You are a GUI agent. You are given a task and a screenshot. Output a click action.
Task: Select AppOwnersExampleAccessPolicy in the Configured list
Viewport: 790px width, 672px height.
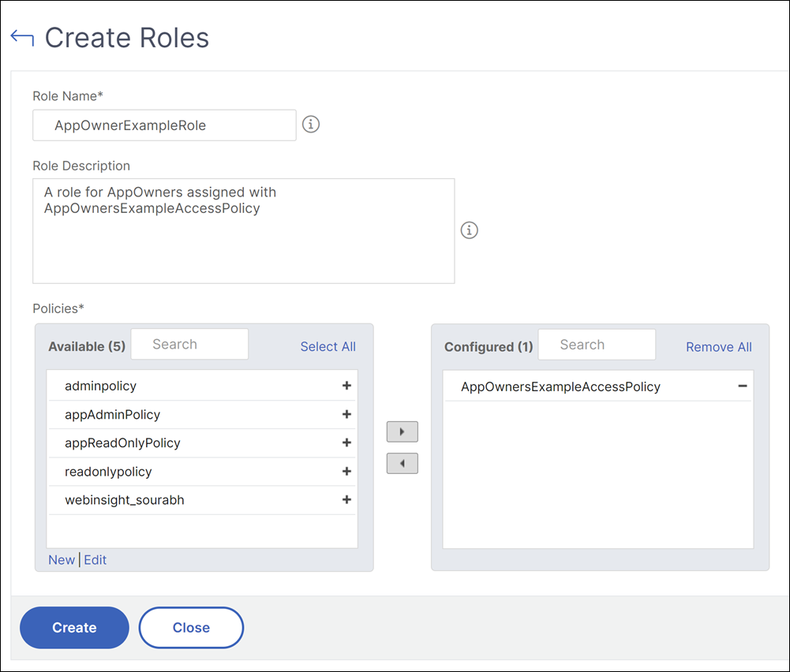tap(598, 386)
